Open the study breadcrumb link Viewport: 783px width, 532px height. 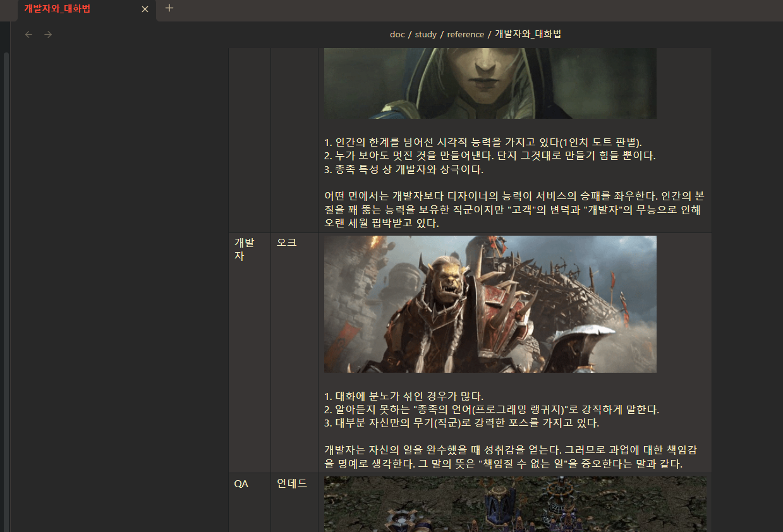pyautogui.click(x=426, y=34)
